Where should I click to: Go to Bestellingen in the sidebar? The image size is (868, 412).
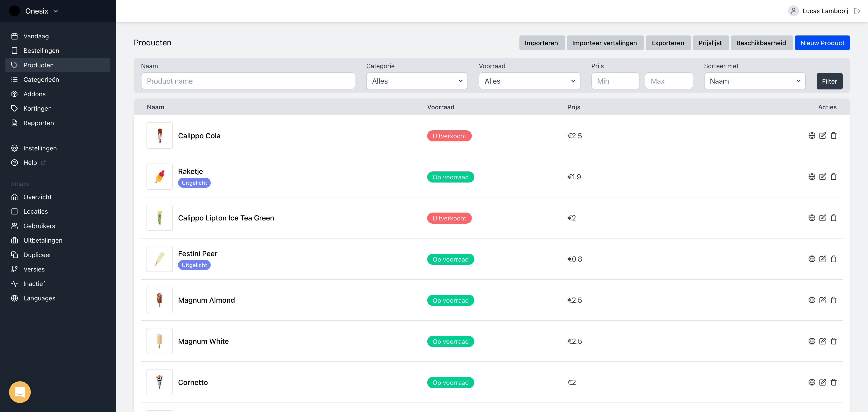point(41,51)
